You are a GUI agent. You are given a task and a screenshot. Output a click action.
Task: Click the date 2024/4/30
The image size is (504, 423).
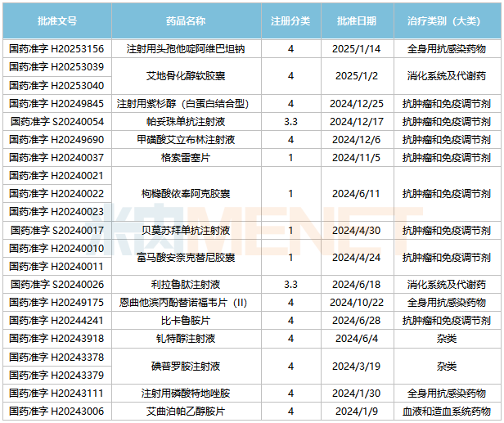coord(357,230)
